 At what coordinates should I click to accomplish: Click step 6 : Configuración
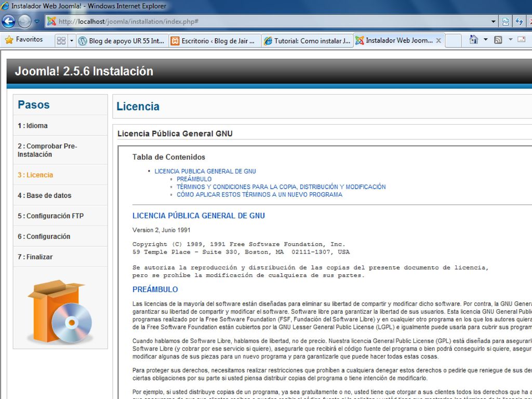(60, 236)
